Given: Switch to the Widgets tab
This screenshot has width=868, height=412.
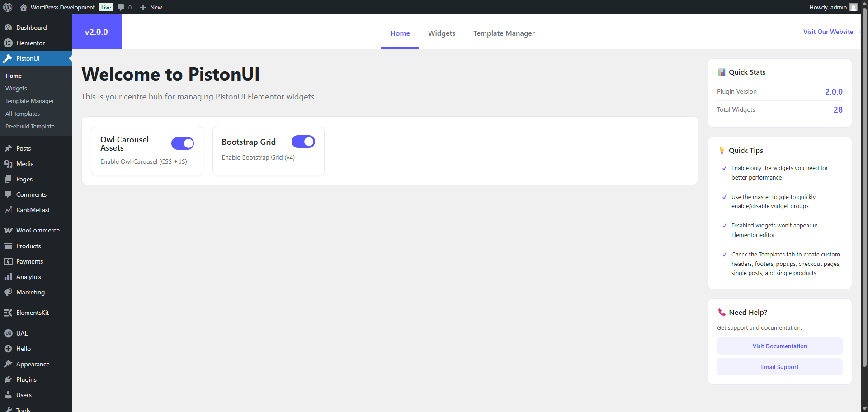Looking at the screenshot, I should (442, 33).
